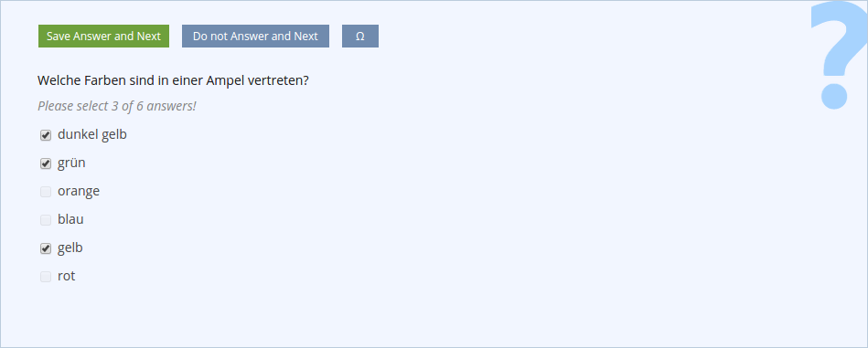Viewport: 868px width, 348px height.
Task: Click the rot answer label text
Action: pyautogui.click(x=67, y=276)
